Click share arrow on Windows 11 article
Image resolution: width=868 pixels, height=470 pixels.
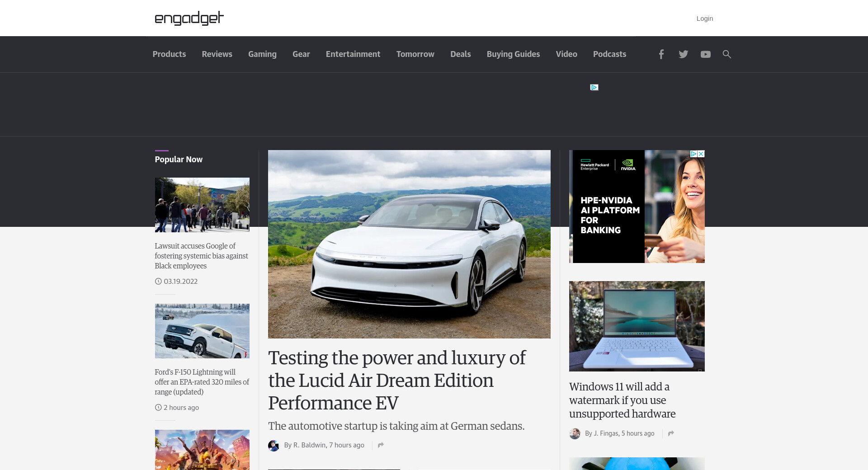(x=671, y=433)
